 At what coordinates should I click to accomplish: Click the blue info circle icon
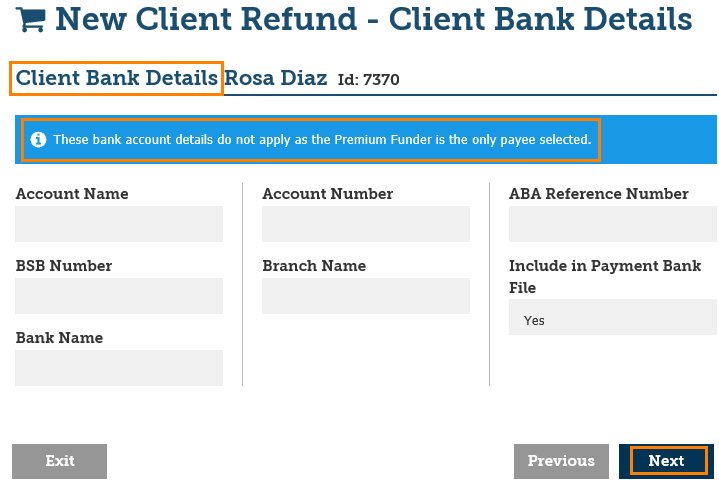tap(38, 140)
